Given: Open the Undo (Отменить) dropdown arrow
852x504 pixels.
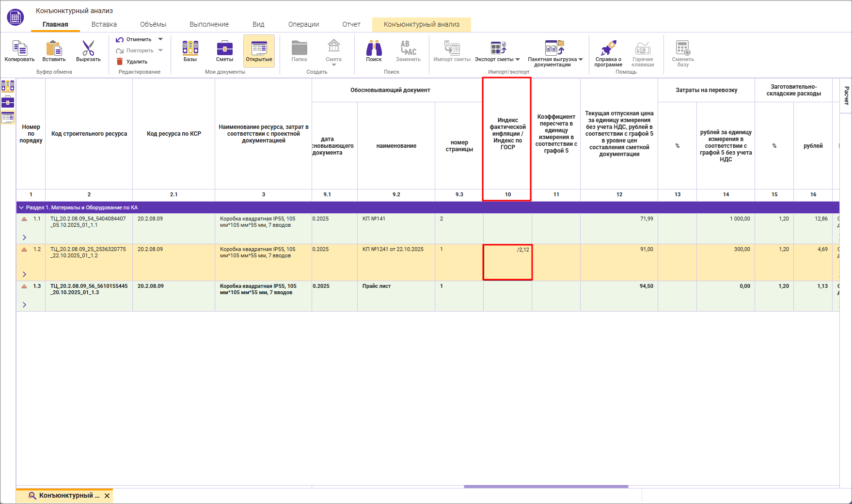Looking at the screenshot, I should 160,39.
